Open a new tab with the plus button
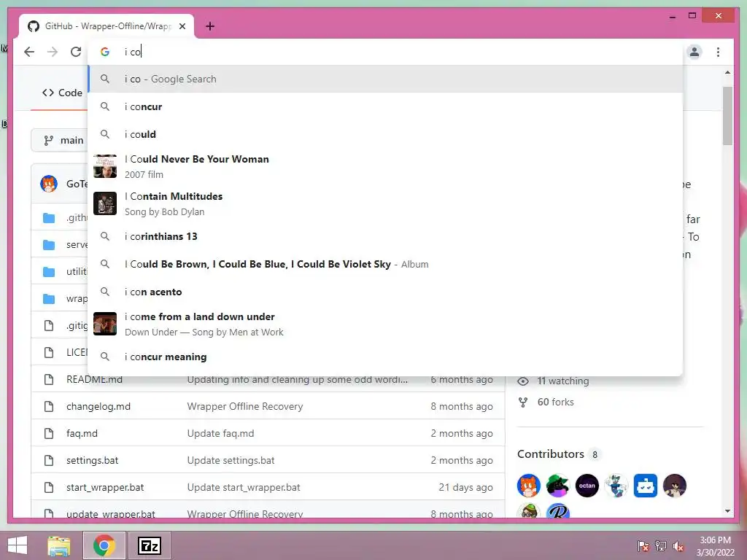The width and height of the screenshot is (747, 560). (210, 26)
